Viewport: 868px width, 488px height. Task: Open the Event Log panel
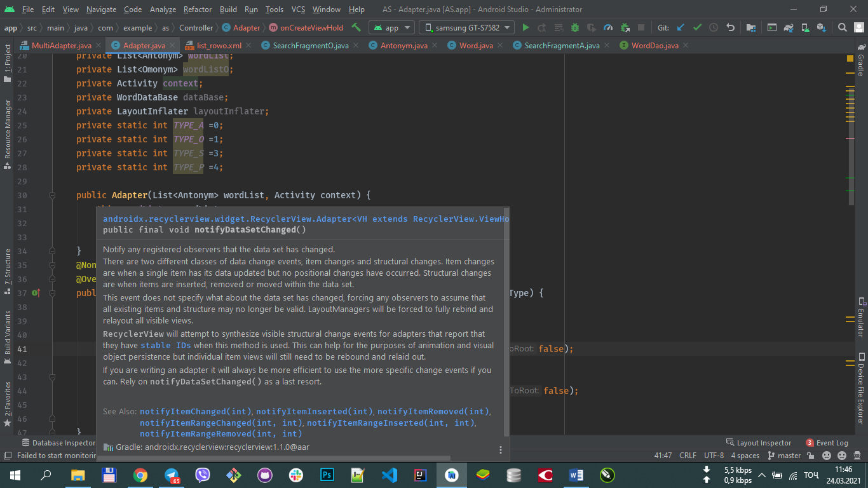pyautogui.click(x=827, y=443)
